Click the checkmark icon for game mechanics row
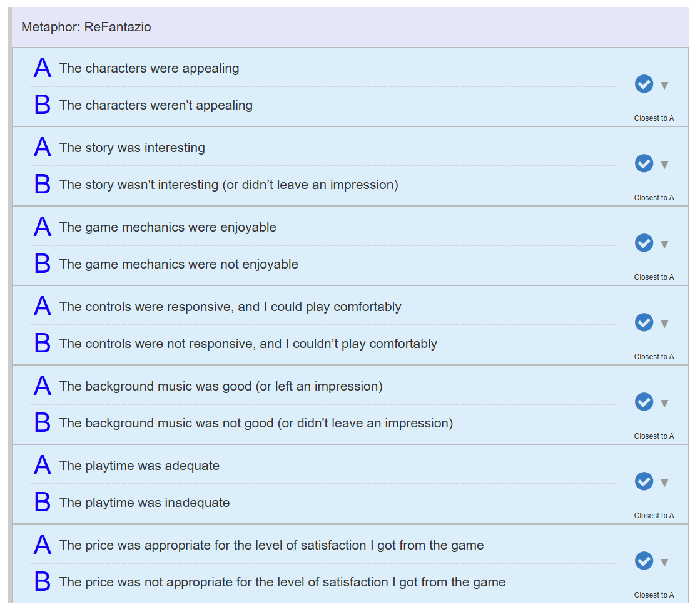Viewport: 700px width, 609px height. point(644,243)
